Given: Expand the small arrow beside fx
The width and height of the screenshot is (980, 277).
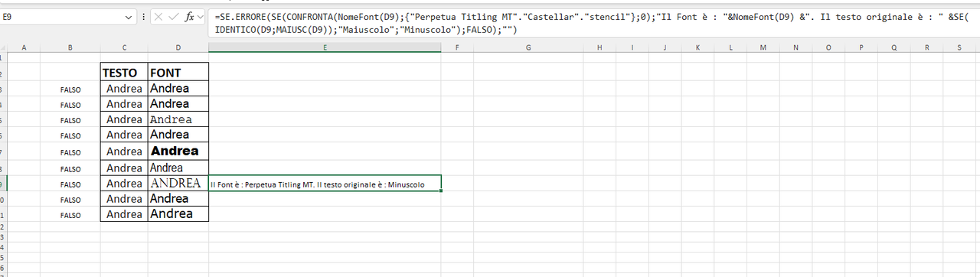Looking at the screenshot, I should (201, 16).
